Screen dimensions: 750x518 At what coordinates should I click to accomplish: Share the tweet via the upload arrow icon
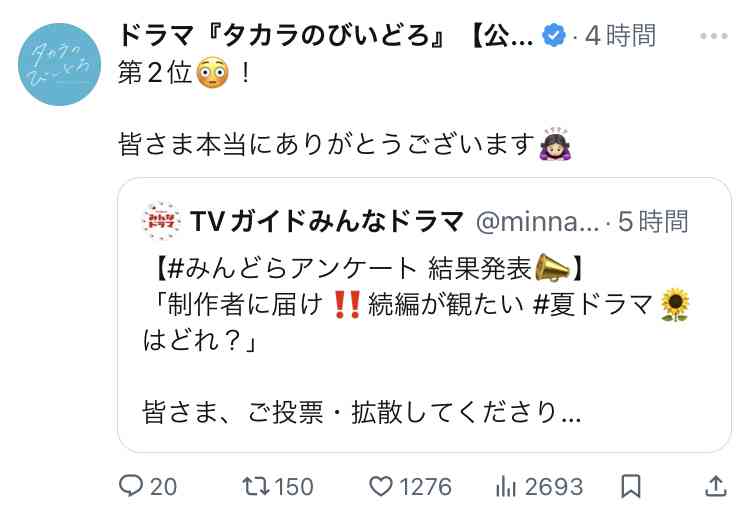coord(716,486)
